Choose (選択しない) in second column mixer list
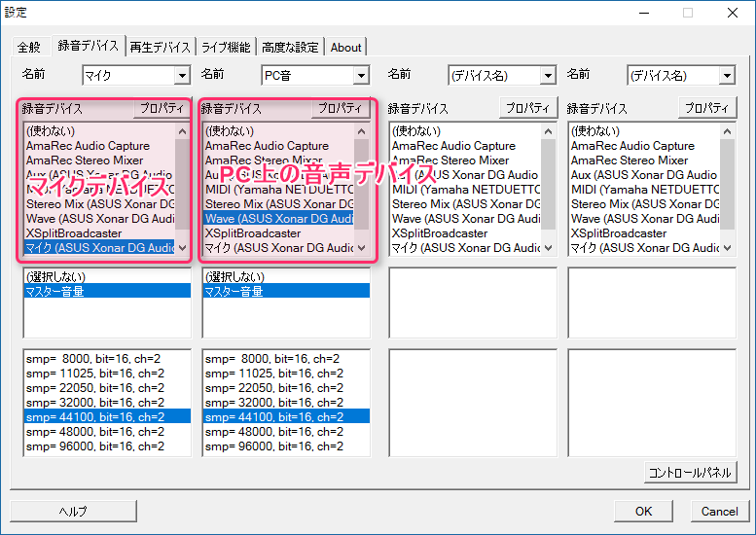The width and height of the screenshot is (756, 535). pos(286,276)
